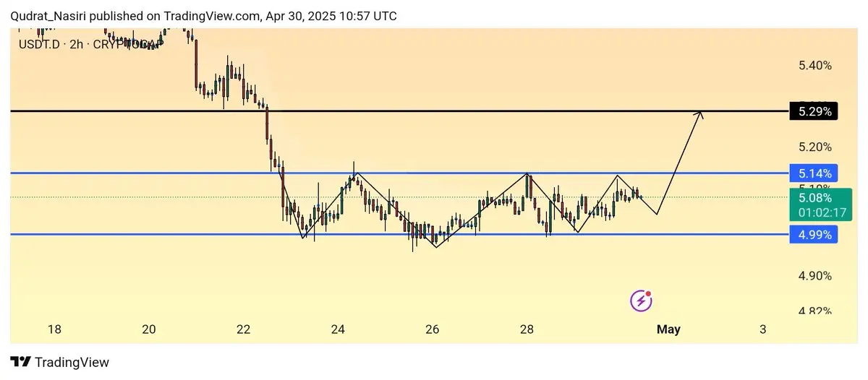868x380 pixels.
Task: Click the purple lightning bolt event icon
Action: point(641,301)
